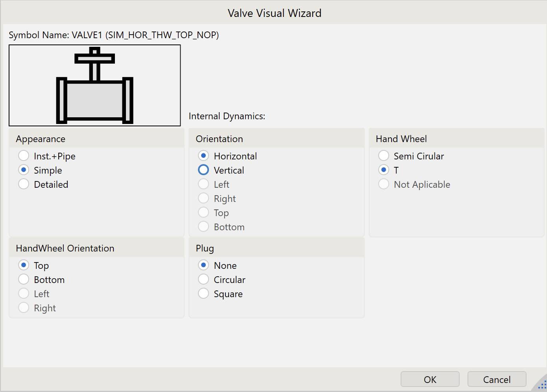Cancel the Valve Visual Wizard
547x392 pixels.
497,379
